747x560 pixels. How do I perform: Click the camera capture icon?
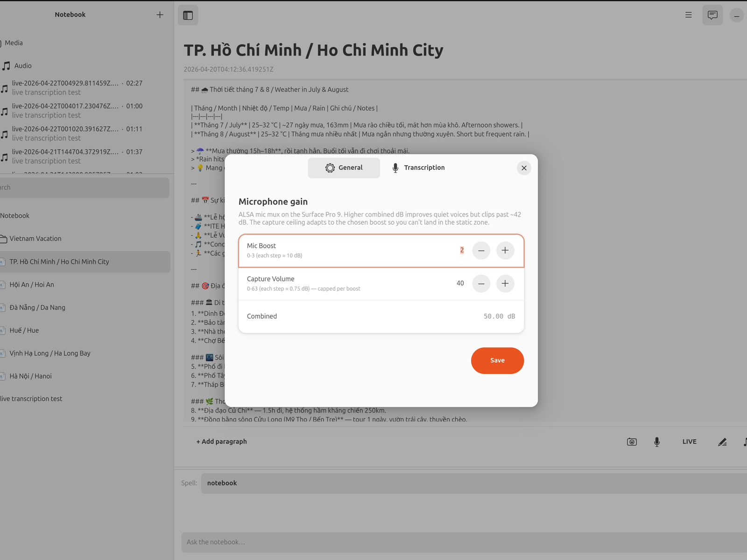[x=632, y=441]
